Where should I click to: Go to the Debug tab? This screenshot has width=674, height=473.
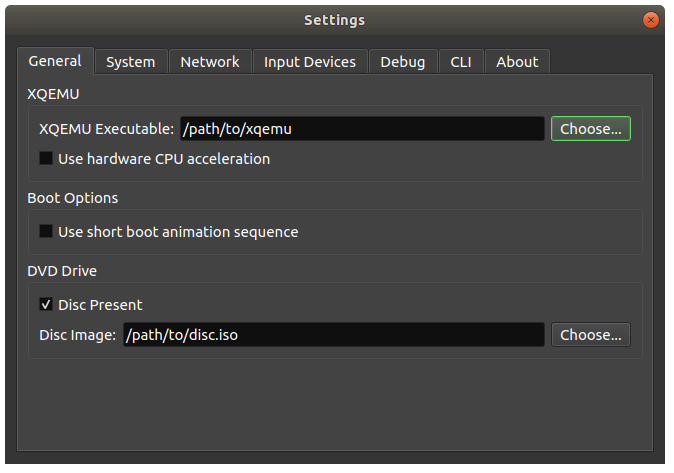coord(403,62)
